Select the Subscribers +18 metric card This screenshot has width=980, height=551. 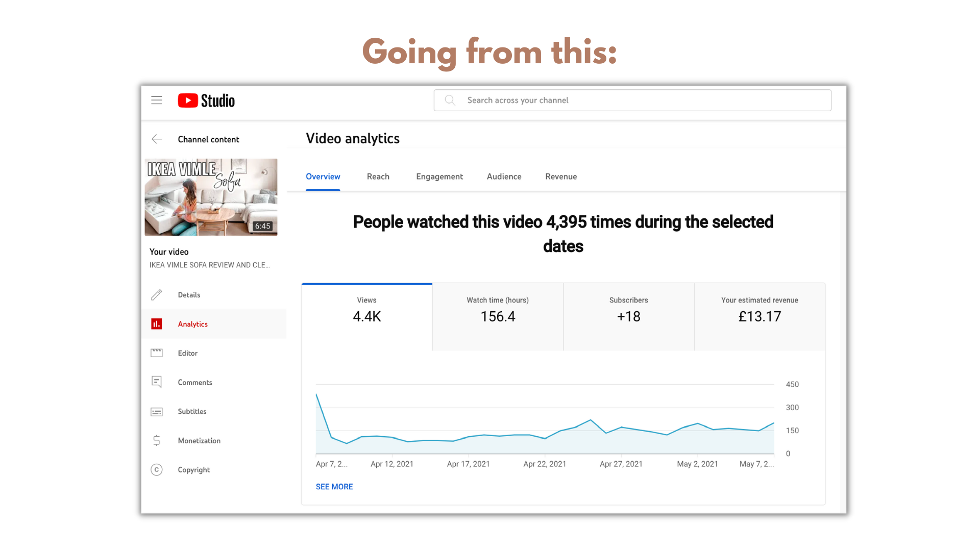click(629, 317)
